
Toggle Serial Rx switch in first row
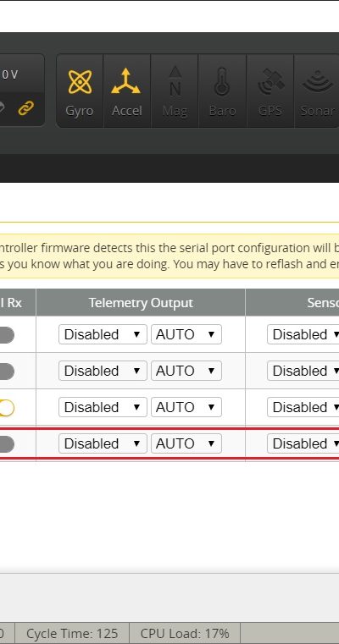point(6,335)
